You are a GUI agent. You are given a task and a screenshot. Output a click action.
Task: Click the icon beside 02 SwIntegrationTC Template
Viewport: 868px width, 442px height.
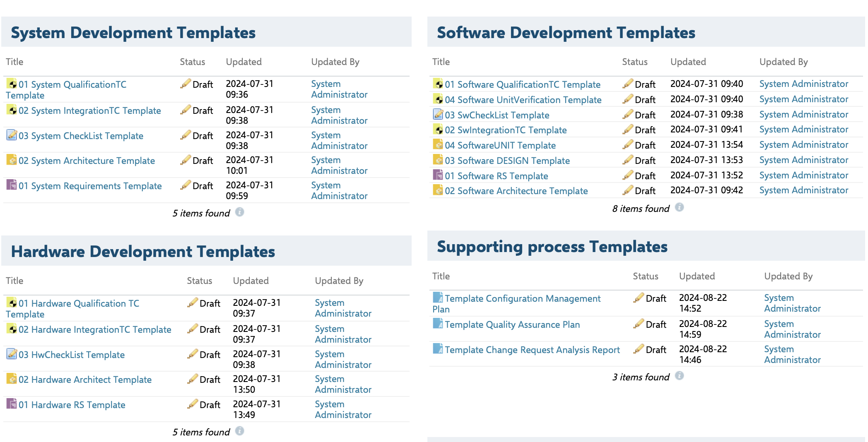(x=438, y=129)
